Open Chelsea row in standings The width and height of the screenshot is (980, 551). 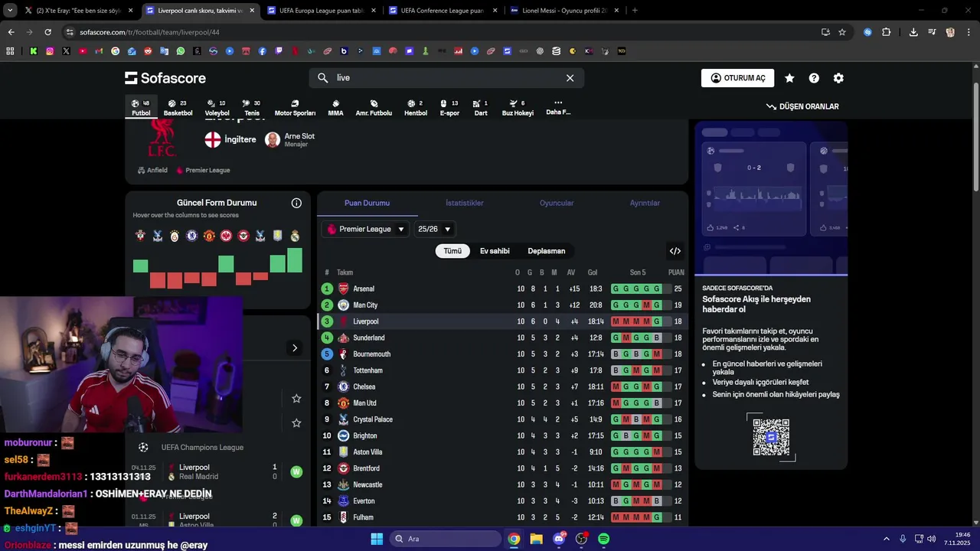tap(502, 386)
